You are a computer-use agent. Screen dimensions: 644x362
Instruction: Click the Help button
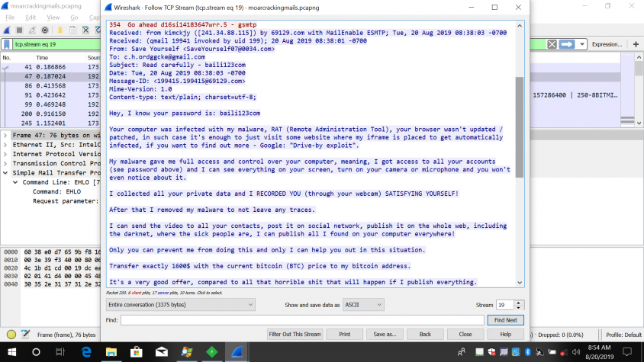point(506,334)
